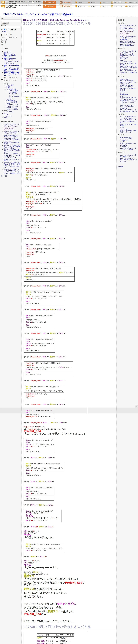Open バトロイ駄弁り板 link

point(11,89)
